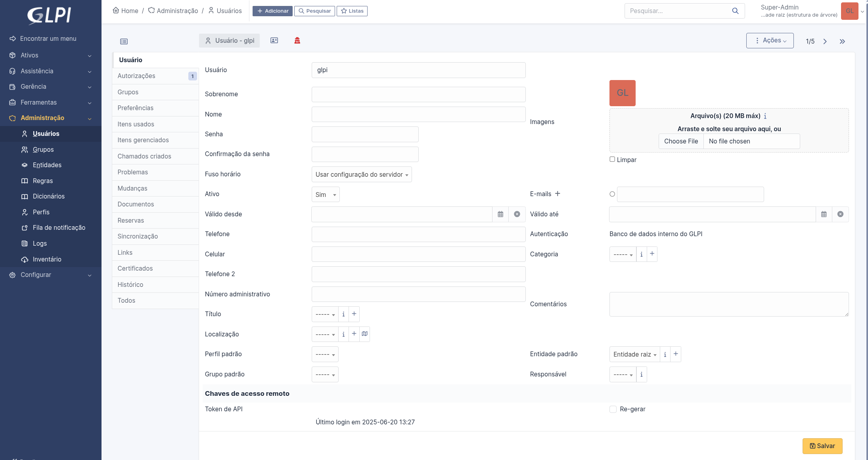Open the Fuso horário dropdown
Image resolution: width=868 pixels, height=460 pixels.
point(361,174)
